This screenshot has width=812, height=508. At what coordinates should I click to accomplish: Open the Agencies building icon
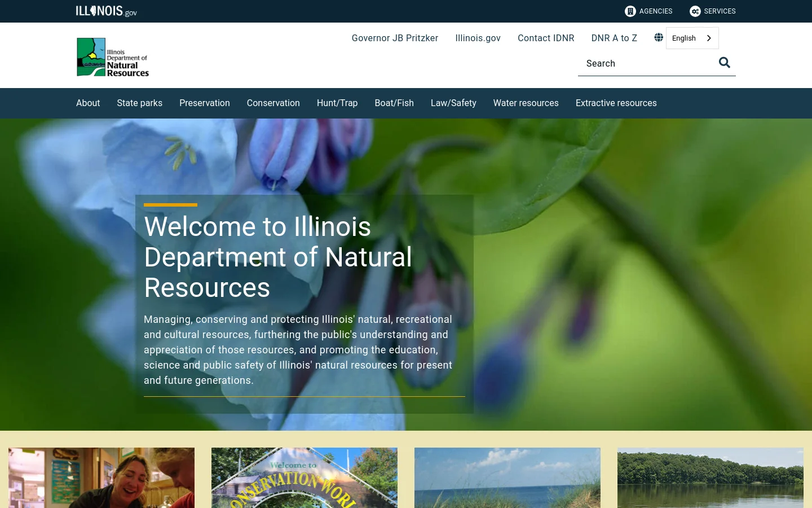630,11
